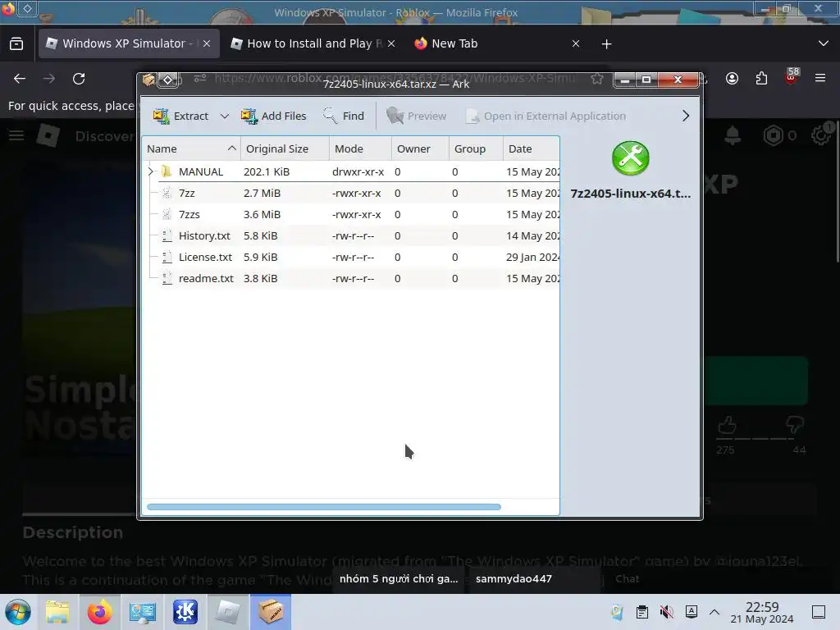Click the greyed Preview toolbar button
The width and height of the screenshot is (840, 630).
coord(416,116)
